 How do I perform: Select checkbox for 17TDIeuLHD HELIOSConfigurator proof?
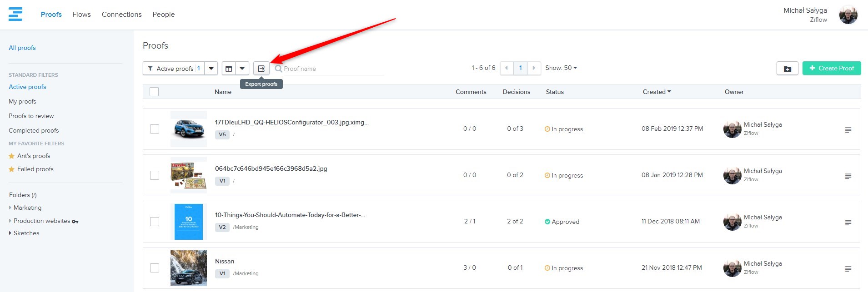(x=155, y=129)
